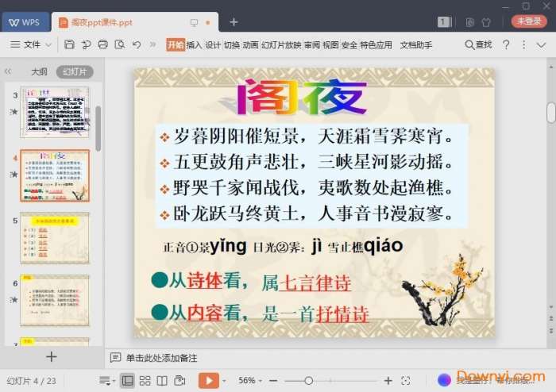Open notes pane dropdown arrow

[114, 382]
